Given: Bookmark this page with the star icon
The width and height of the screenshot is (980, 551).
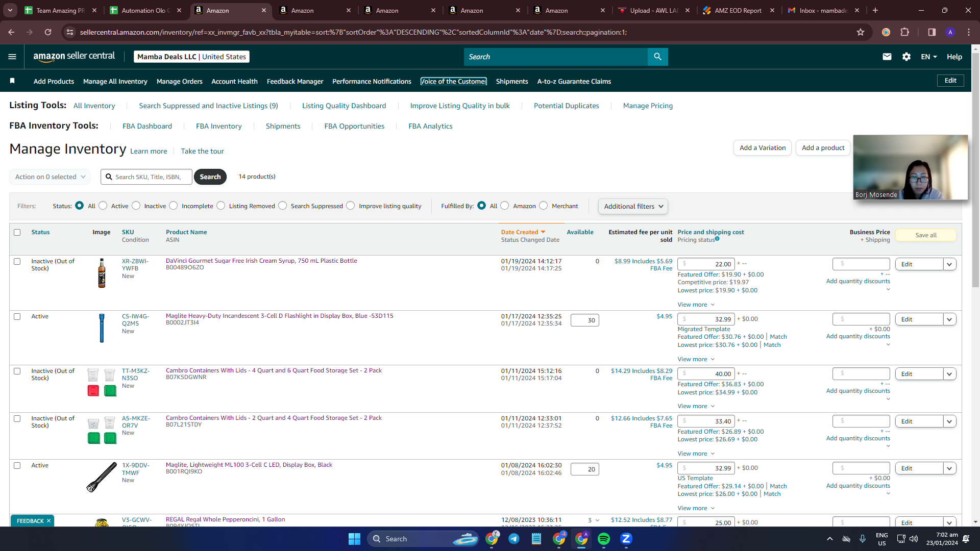Looking at the screenshot, I should point(861,32).
